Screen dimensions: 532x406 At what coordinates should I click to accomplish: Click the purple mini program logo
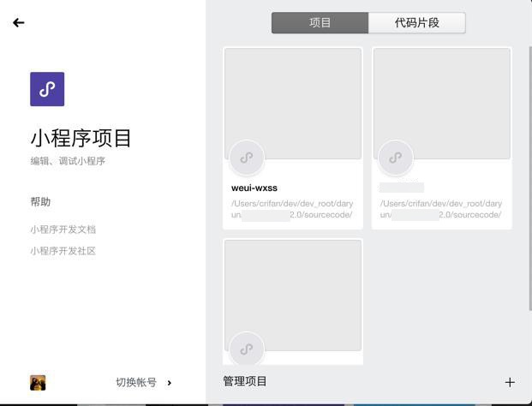pos(47,89)
